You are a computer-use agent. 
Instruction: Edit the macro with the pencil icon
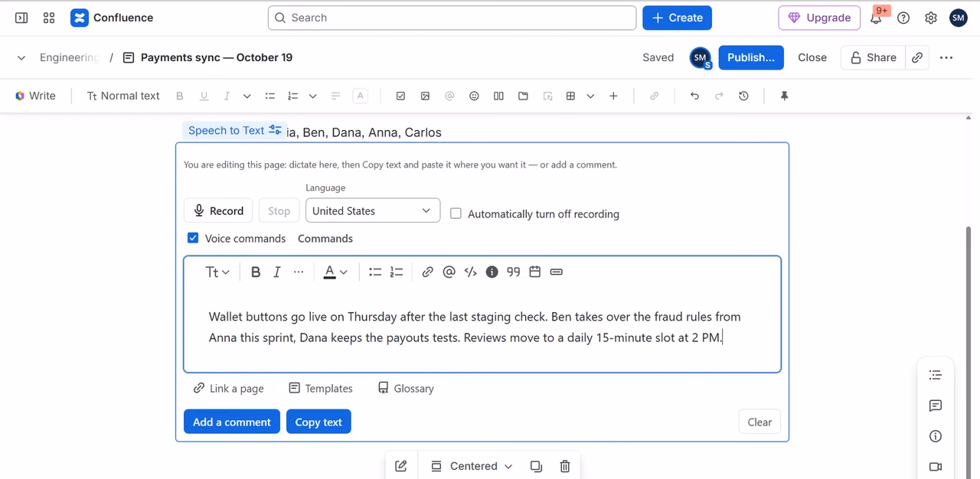click(x=401, y=466)
